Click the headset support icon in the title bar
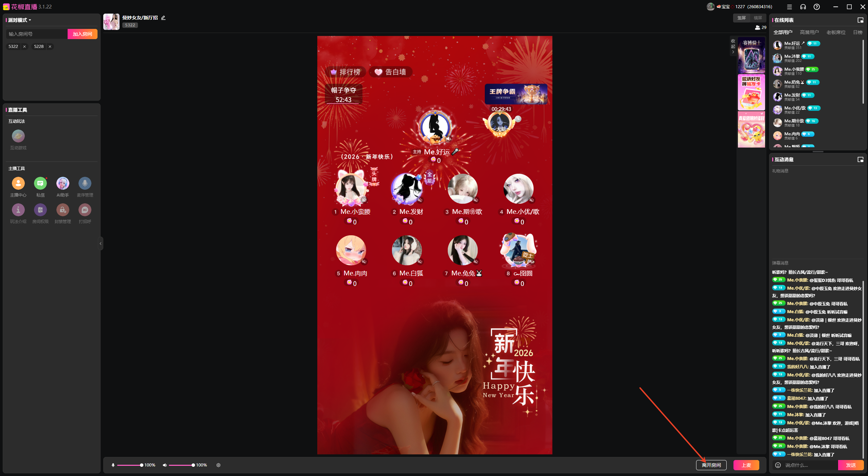This screenshot has width=868, height=476. (x=803, y=7)
